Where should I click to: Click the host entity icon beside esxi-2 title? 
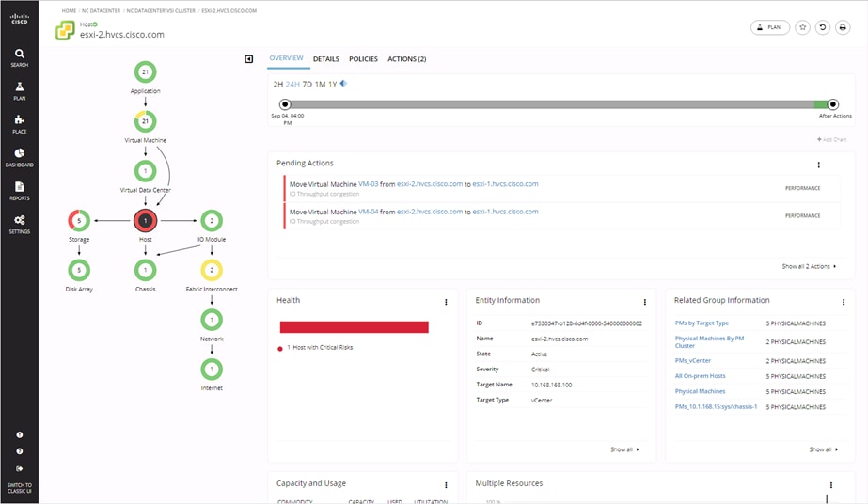(x=65, y=30)
